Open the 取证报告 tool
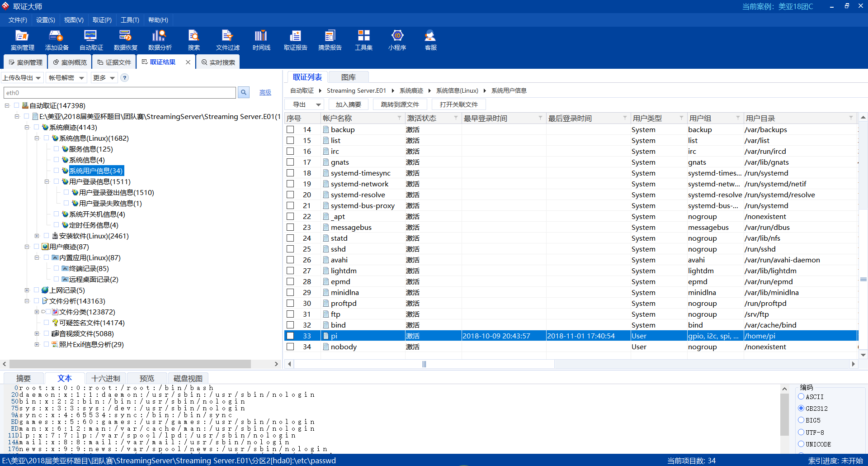The width and height of the screenshot is (868, 466). click(295, 40)
